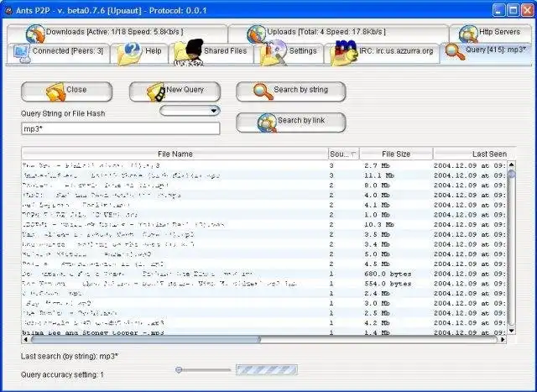The image size is (537, 392).
Task: Select the result row sized 2.4 Mb
Action: coord(264,294)
